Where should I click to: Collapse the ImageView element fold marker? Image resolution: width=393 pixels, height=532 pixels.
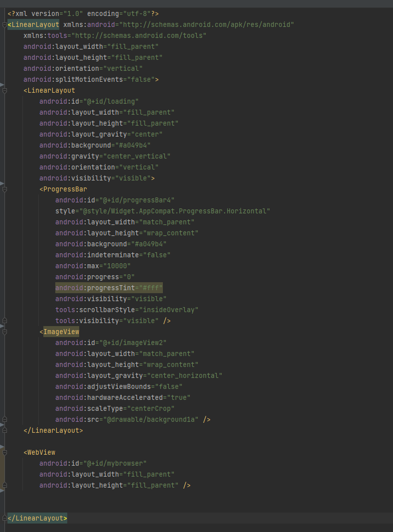(x=4, y=332)
